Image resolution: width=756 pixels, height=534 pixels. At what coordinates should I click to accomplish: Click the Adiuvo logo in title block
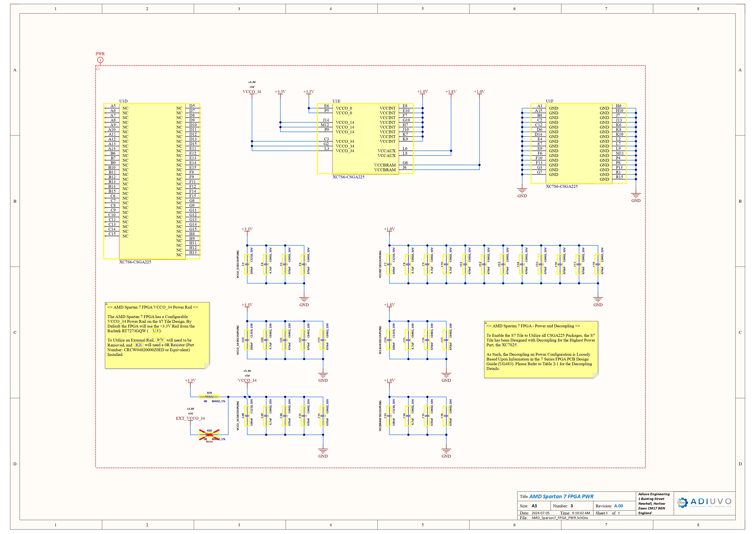704,502
